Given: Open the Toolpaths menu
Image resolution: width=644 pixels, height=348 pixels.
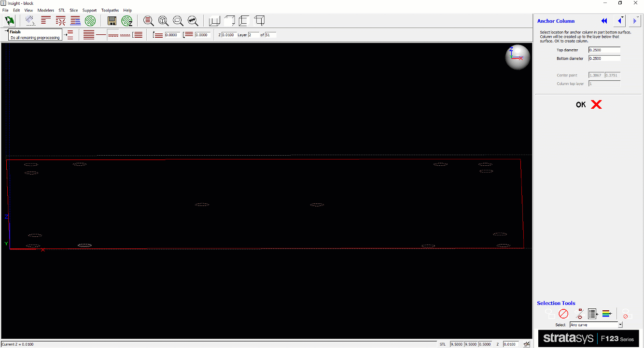Looking at the screenshot, I should [110, 10].
